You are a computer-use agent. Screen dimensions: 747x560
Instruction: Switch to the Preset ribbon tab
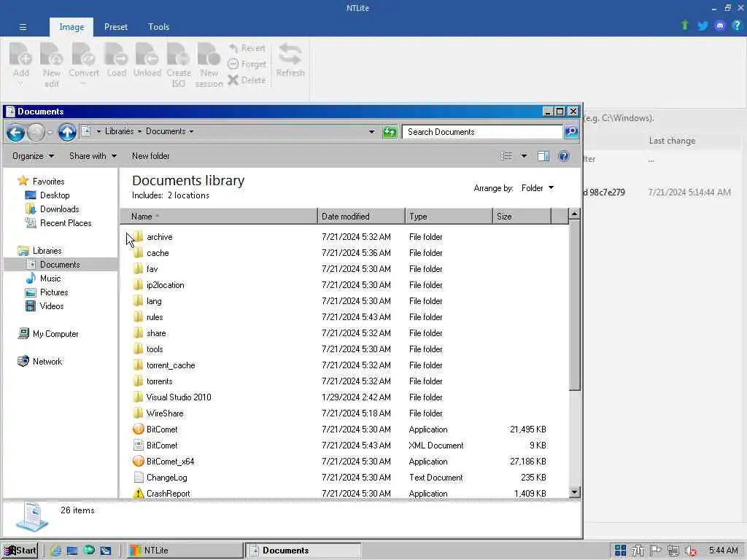[x=116, y=27]
